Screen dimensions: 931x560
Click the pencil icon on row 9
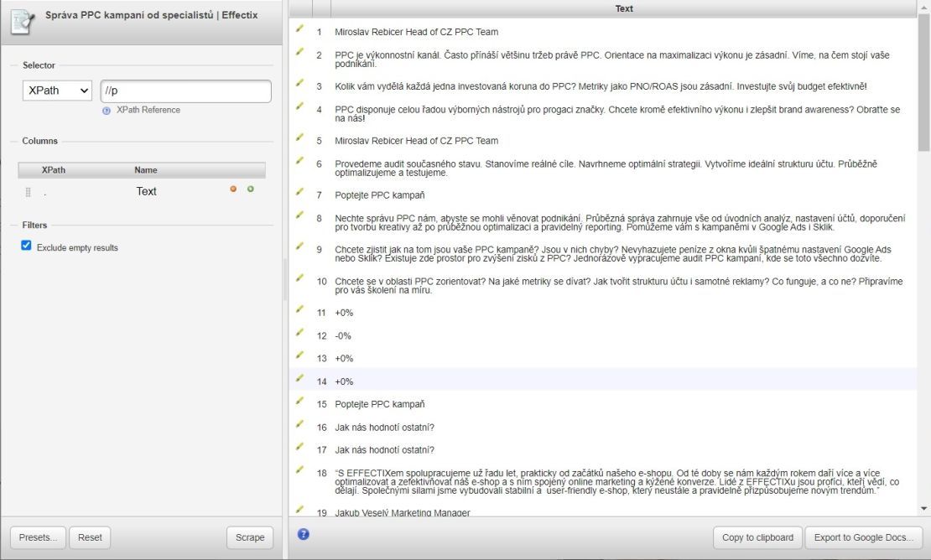(299, 246)
